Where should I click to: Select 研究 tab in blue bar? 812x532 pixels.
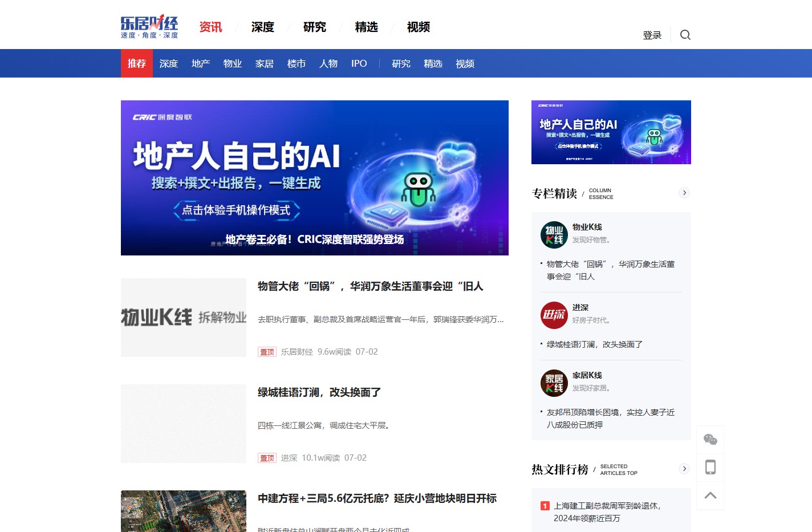point(401,63)
